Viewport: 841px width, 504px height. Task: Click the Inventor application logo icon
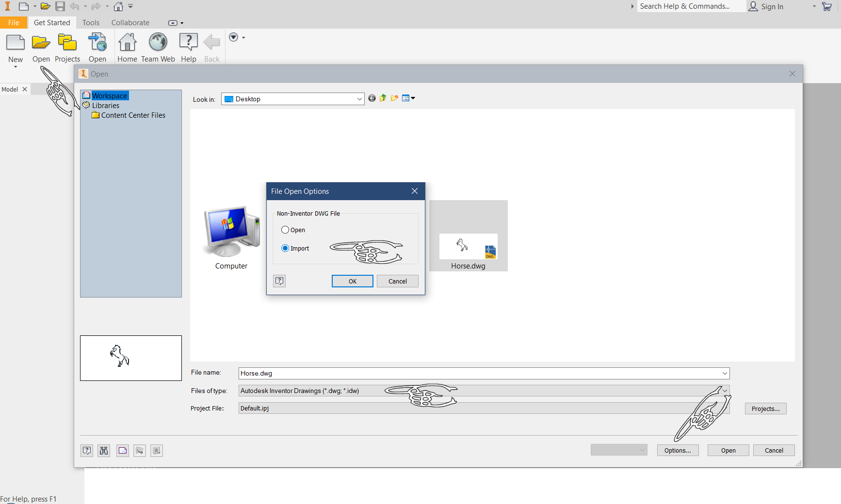[x=7, y=6]
